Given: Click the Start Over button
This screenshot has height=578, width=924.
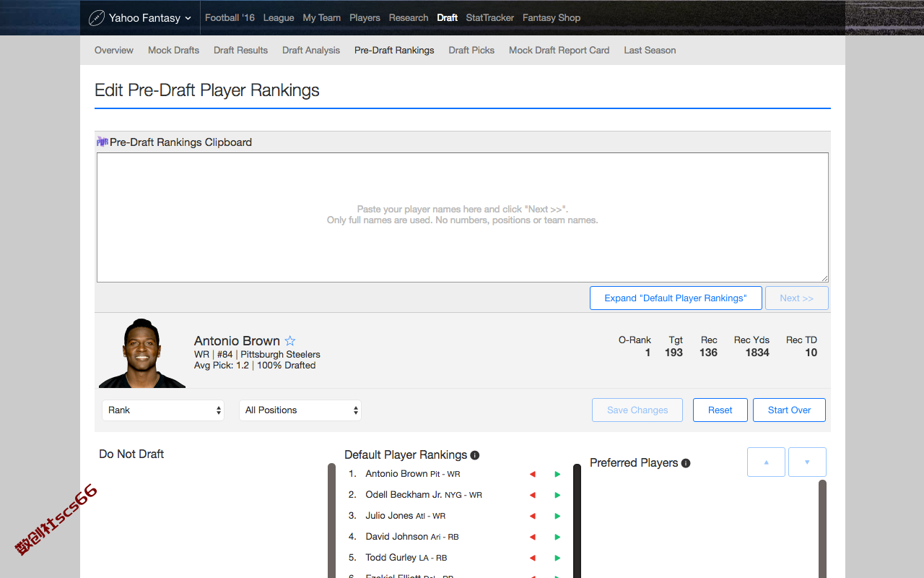Looking at the screenshot, I should [789, 410].
